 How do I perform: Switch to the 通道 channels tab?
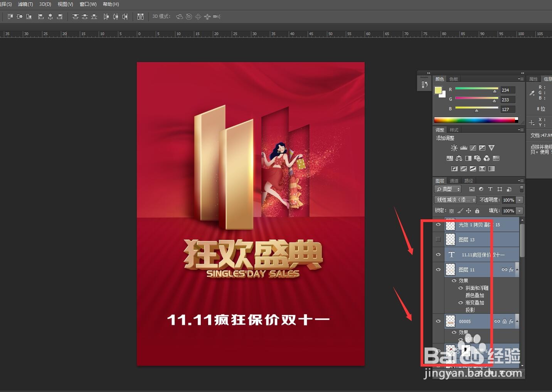(454, 180)
